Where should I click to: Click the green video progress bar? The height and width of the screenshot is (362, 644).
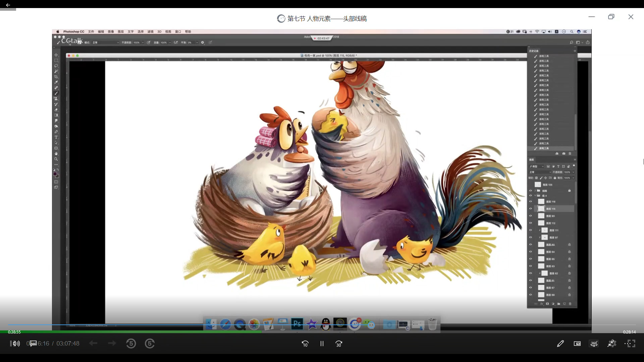tap(131, 332)
